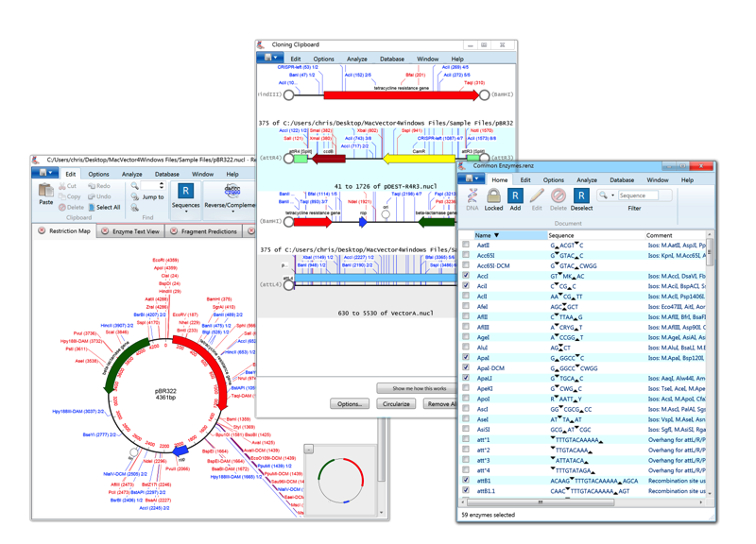Click the Deselect icon in Common Enzymes toolbar
The image size is (756, 544).
581,195
